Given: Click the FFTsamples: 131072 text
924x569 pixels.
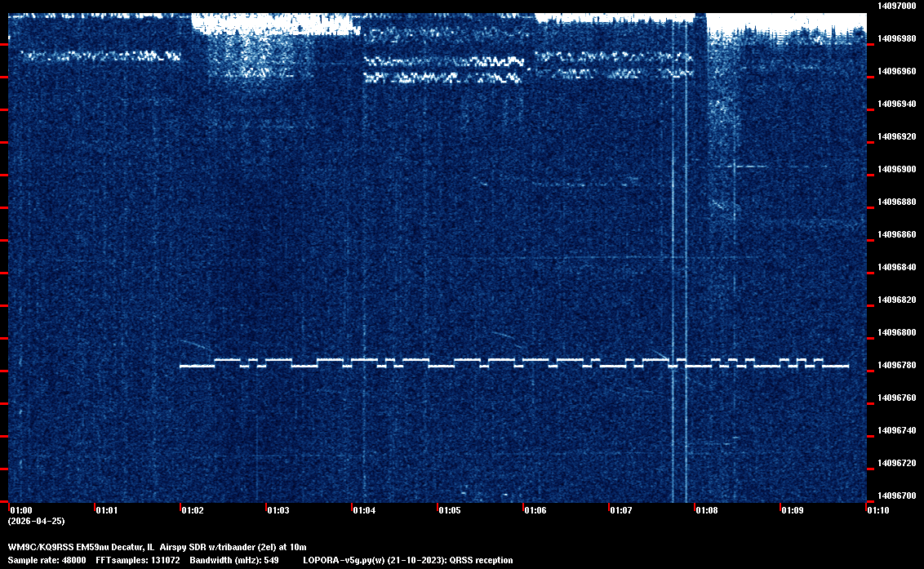Looking at the screenshot, I should coord(138,560).
